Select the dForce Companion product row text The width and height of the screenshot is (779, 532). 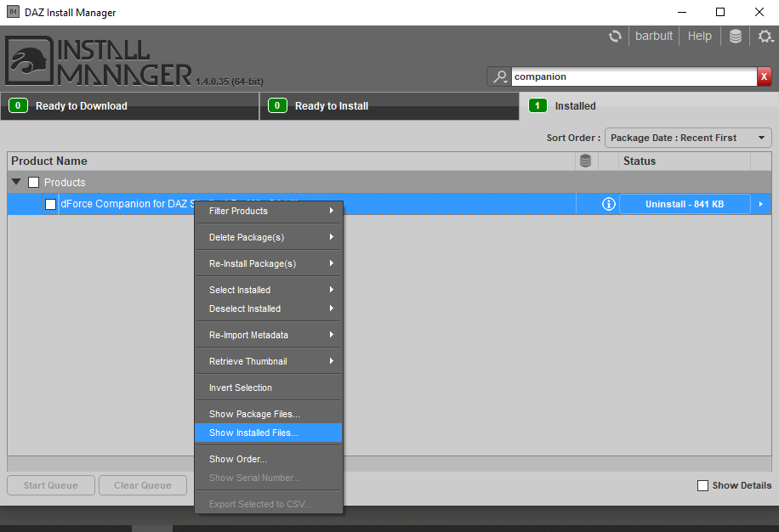click(x=128, y=204)
